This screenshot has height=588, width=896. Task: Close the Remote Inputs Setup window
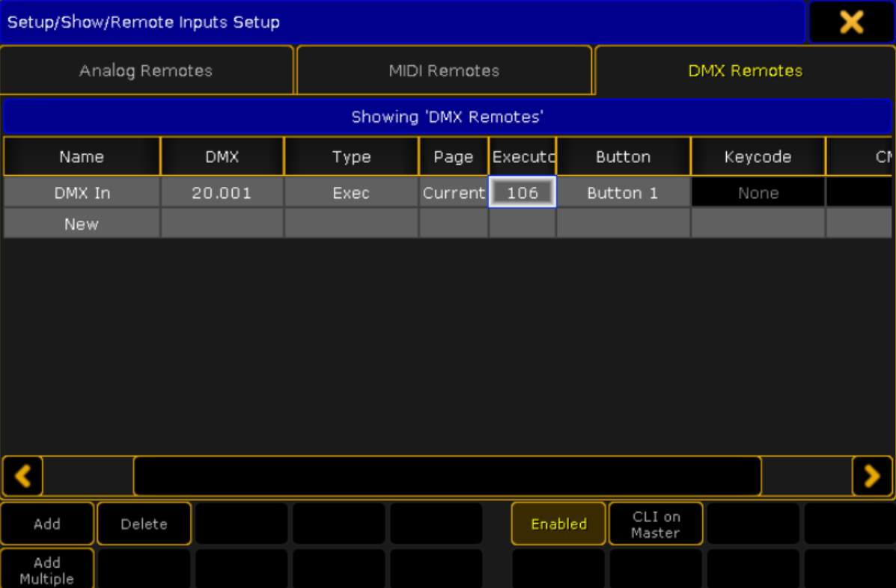pos(851,22)
